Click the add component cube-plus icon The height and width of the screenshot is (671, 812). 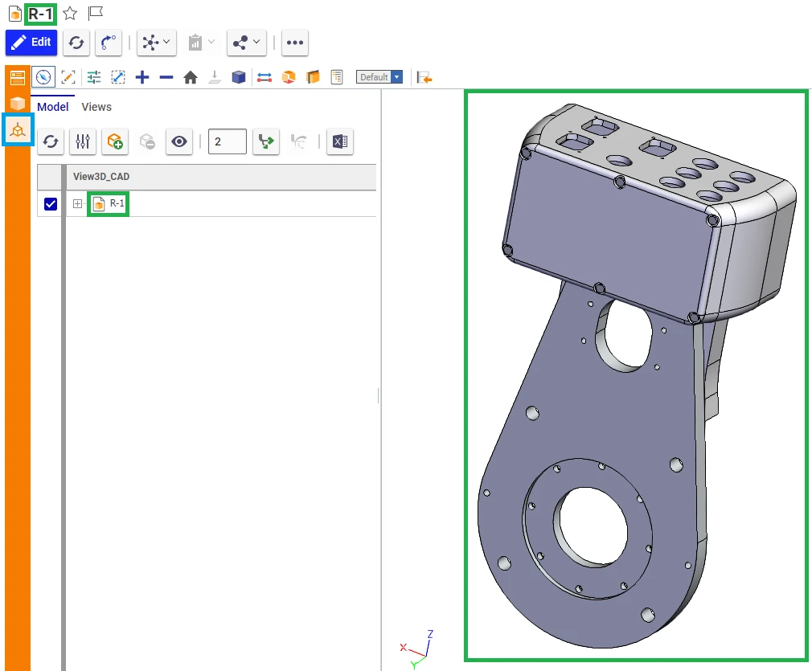115,141
